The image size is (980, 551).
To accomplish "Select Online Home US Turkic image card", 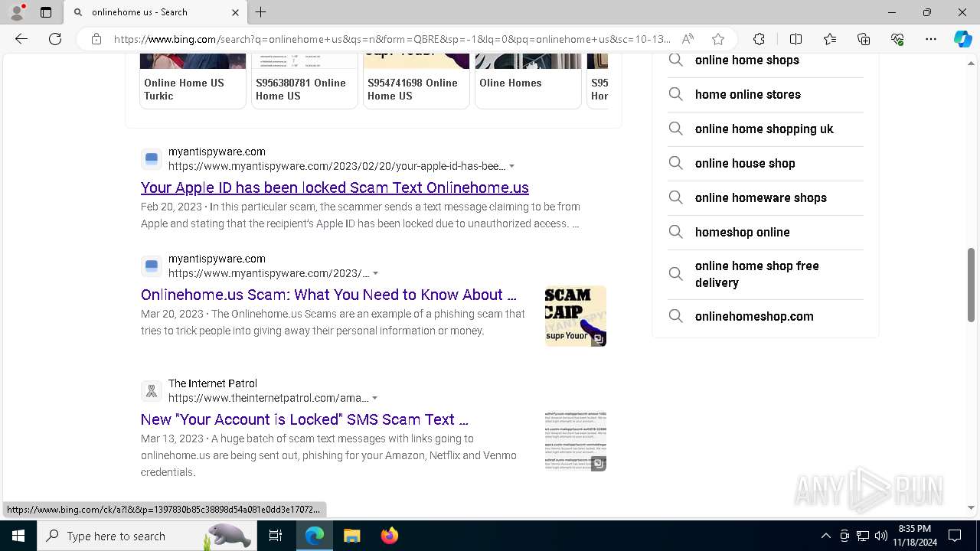I will [x=193, y=80].
